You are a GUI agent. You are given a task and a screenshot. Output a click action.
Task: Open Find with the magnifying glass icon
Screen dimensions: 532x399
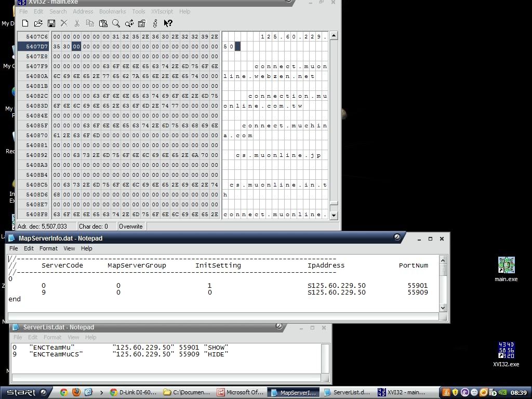tap(116, 23)
